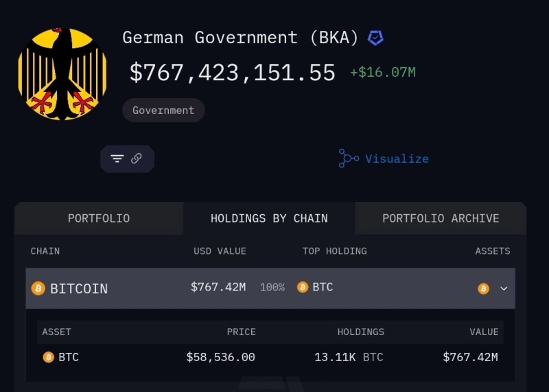Image resolution: width=549 pixels, height=392 pixels.
Task: Click the BTC coin icon under Top Holding
Action: pyautogui.click(x=303, y=287)
